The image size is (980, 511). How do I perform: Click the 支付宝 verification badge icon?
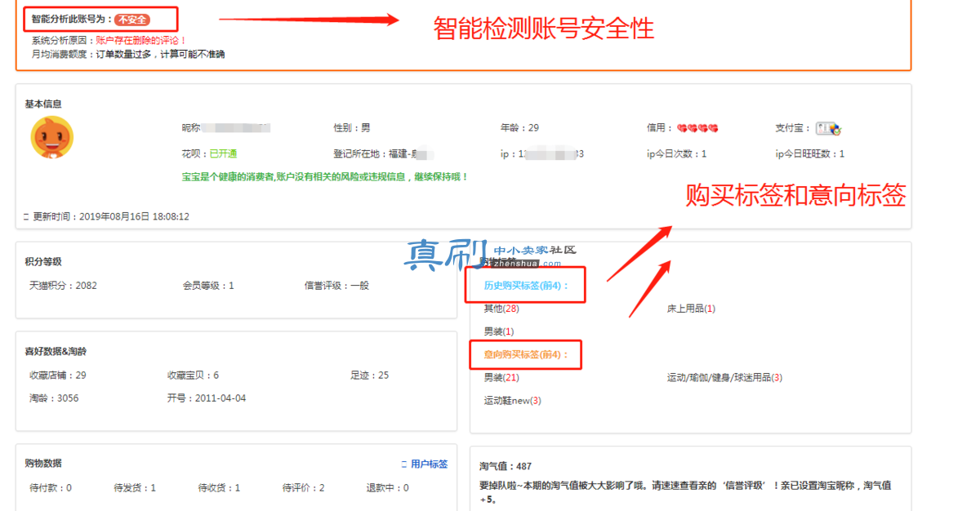pyautogui.click(x=828, y=128)
